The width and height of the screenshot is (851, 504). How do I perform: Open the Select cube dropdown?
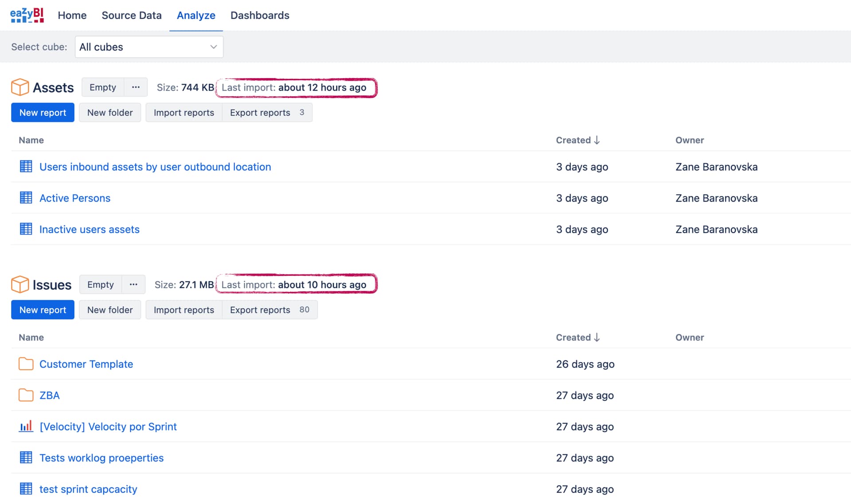(149, 47)
